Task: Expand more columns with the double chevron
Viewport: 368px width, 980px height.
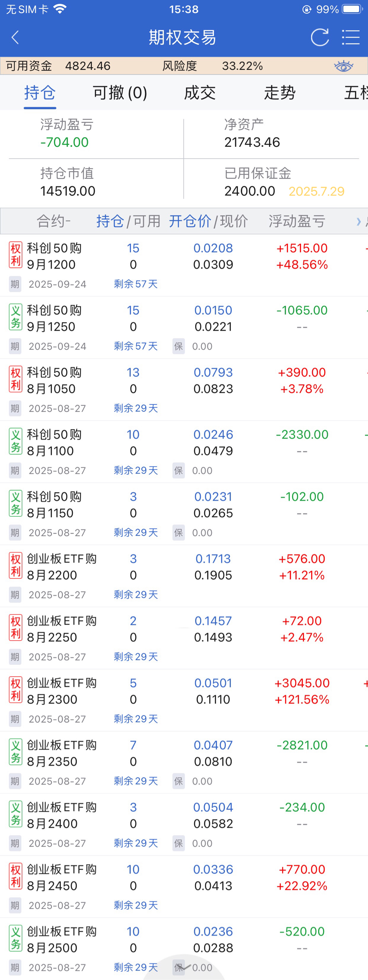Action: [x=358, y=221]
